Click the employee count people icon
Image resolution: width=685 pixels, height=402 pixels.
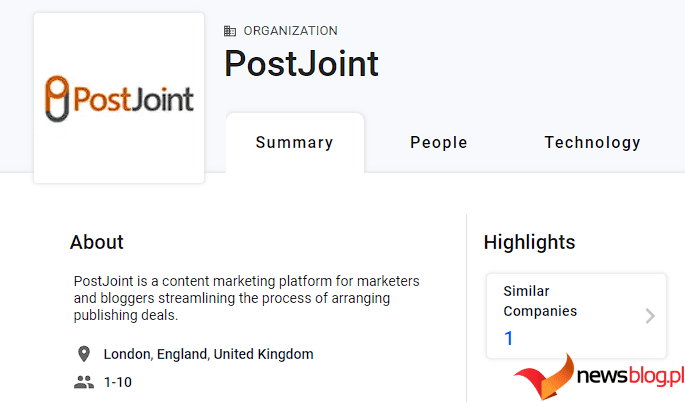pyautogui.click(x=84, y=382)
